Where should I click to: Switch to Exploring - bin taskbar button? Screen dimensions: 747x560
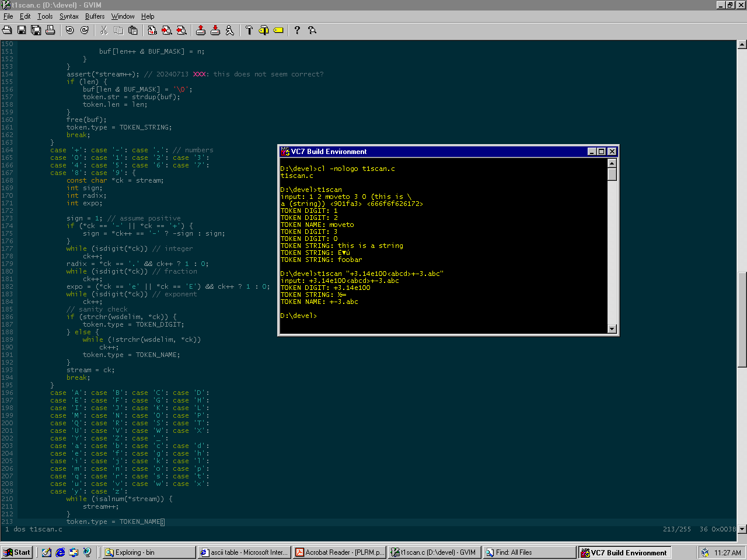pos(149,552)
